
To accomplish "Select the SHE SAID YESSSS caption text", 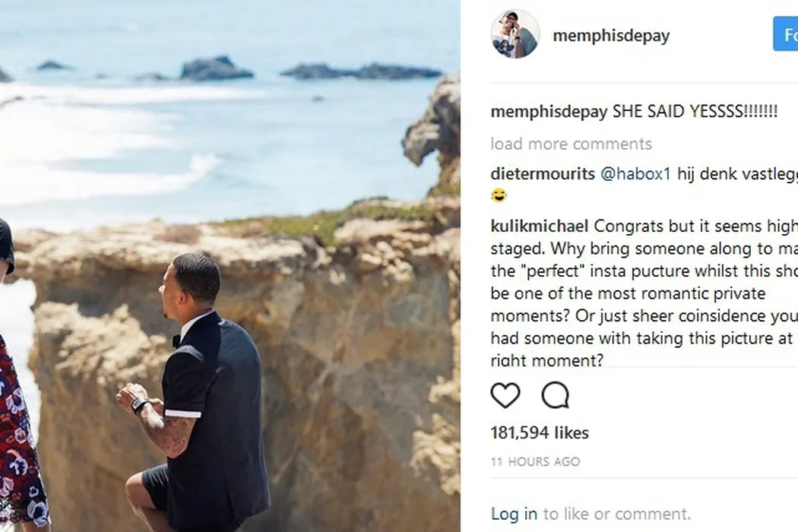I will 695,112.
